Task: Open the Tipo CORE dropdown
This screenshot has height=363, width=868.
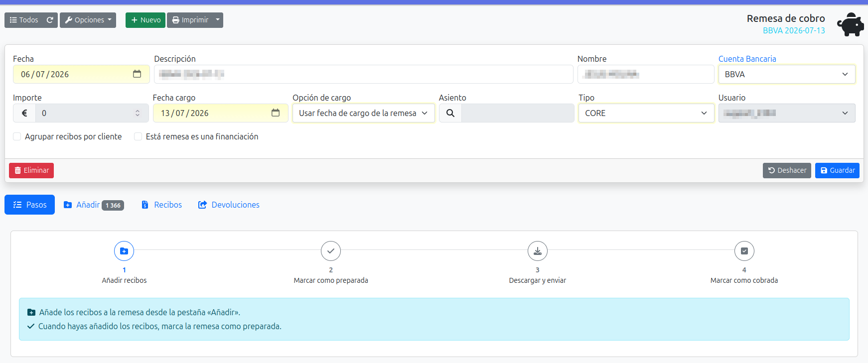Action: point(646,113)
